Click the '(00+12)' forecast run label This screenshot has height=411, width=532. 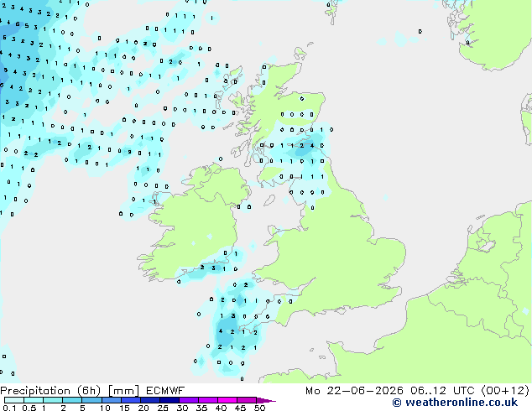[505, 391]
